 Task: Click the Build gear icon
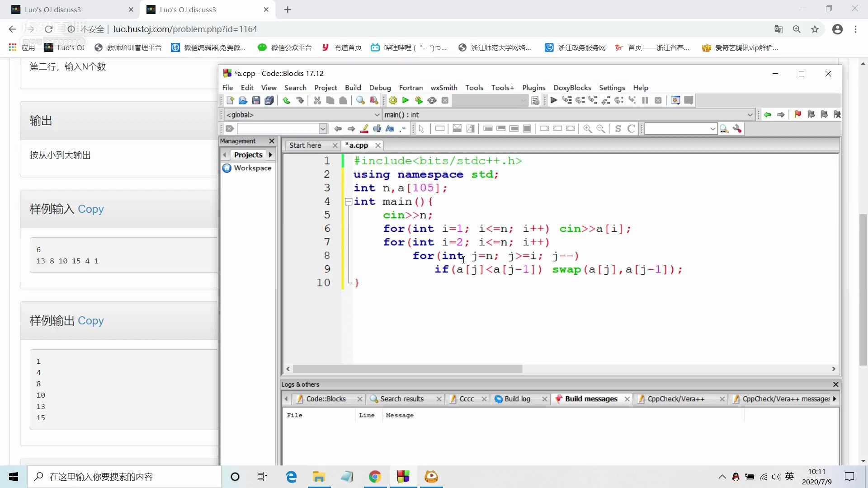click(x=393, y=100)
